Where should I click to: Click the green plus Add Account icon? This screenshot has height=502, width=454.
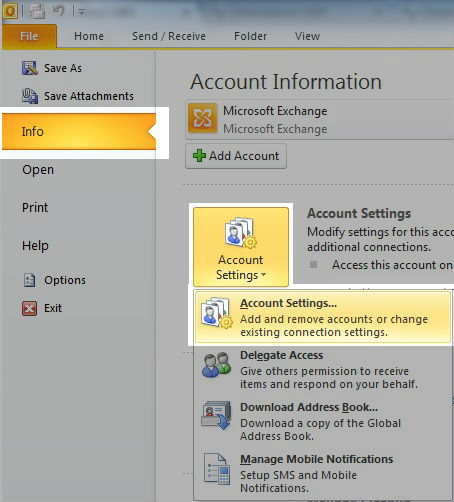[199, 156]
